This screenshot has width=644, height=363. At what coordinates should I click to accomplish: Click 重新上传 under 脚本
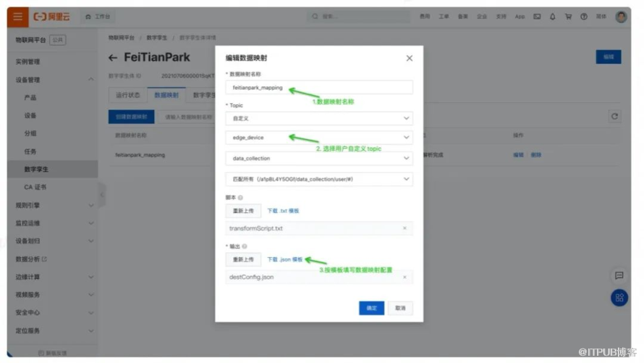(x=243, y=211)
